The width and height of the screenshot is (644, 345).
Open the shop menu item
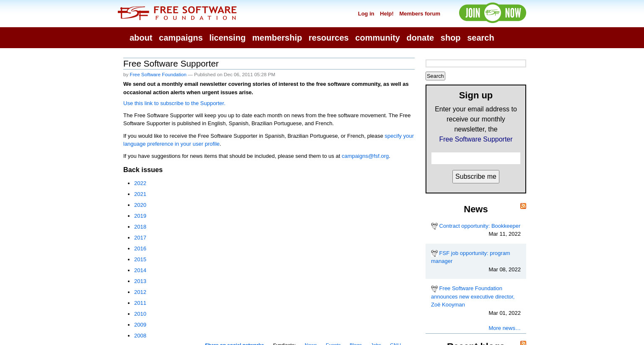pyautogui.click(x=450, y=38)
